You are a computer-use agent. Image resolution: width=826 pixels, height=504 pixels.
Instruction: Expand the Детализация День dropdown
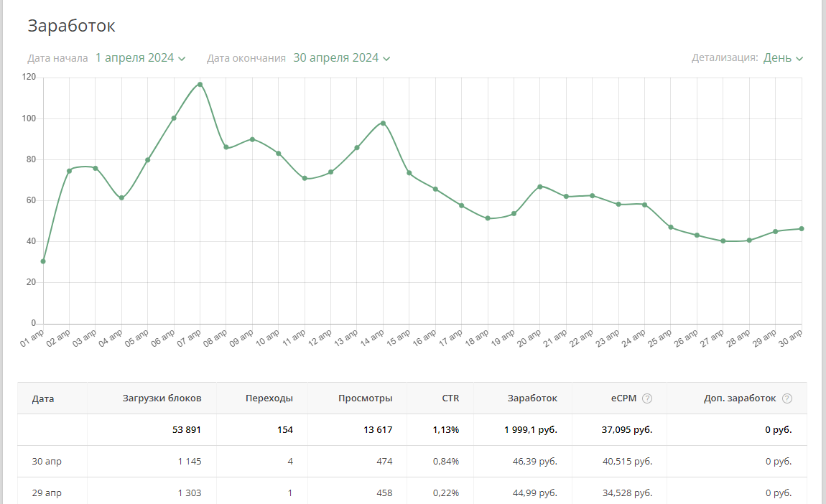click(x=783, y=58)
